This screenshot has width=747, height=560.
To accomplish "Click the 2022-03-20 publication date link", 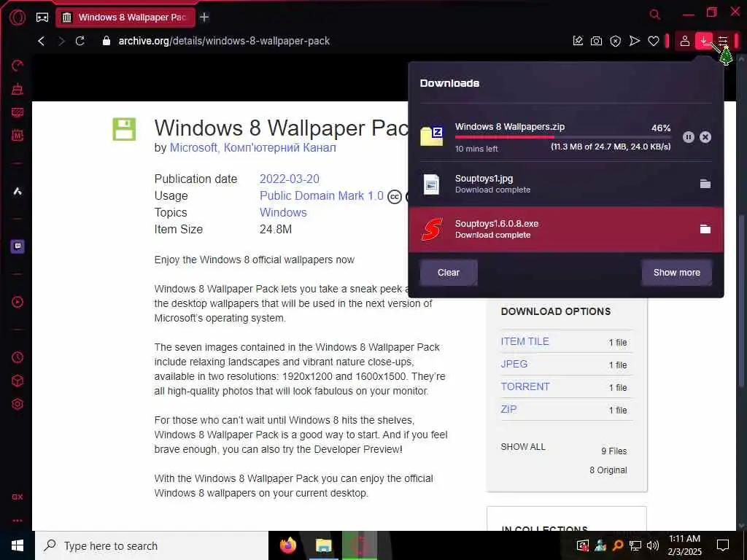I will 289,179.
